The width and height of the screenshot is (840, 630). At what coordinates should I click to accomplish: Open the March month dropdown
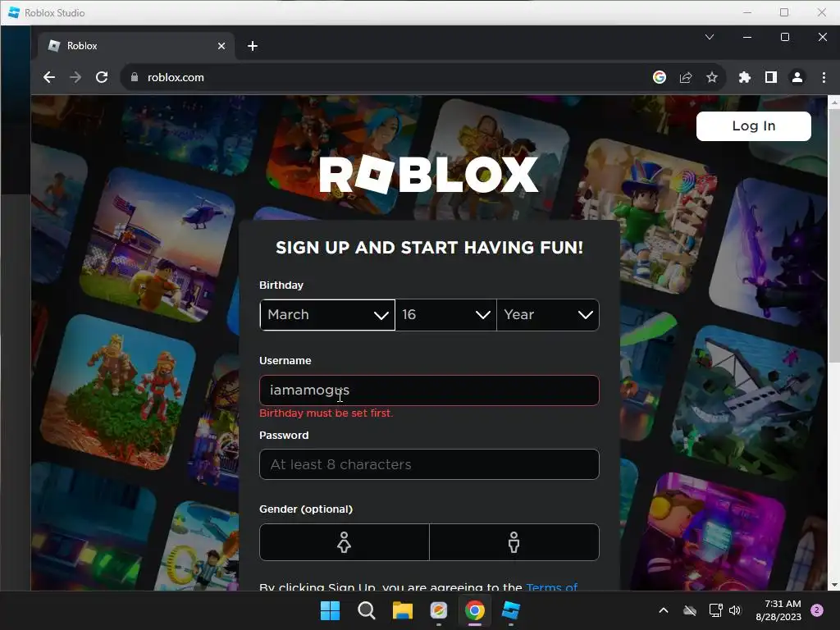point(327,314)
